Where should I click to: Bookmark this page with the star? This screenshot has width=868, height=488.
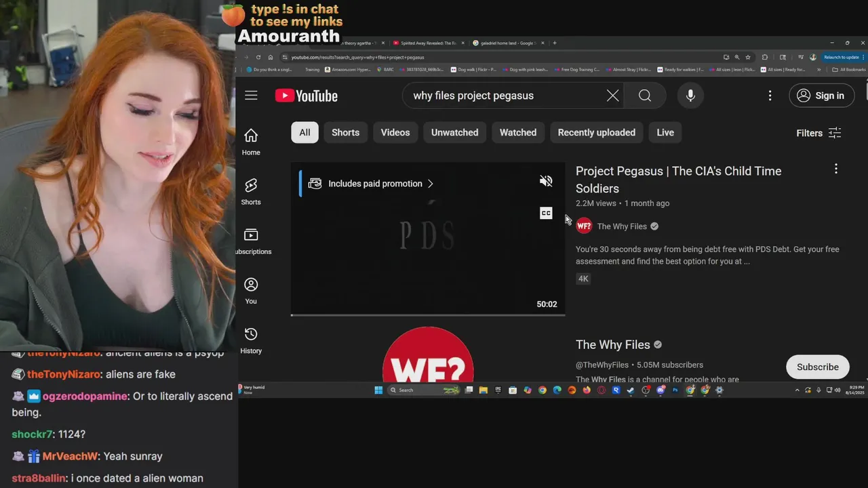pos(748,58)
